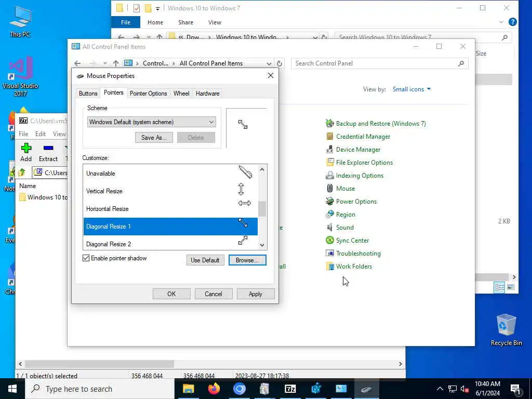The width and height of the screenshot is (532, 399).
Task: Click OK in Mouse Properties
Action: click(x=171, y=294)
